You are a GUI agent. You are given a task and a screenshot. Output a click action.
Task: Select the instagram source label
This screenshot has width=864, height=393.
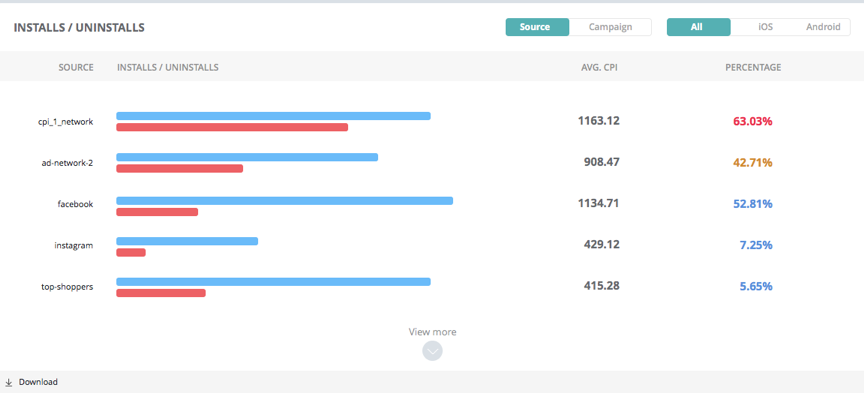pos(74,246)
